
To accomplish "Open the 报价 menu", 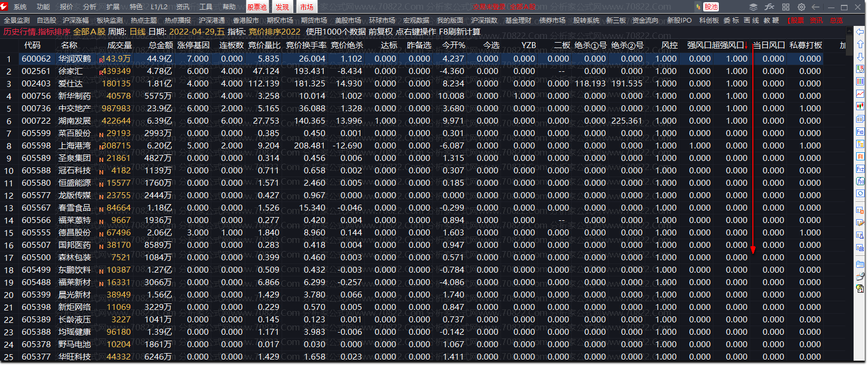I will coord(66,7).
